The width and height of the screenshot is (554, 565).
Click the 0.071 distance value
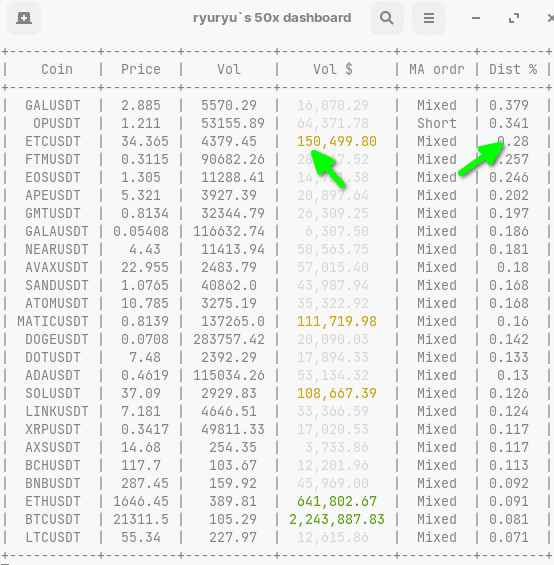tap(509, 538)
